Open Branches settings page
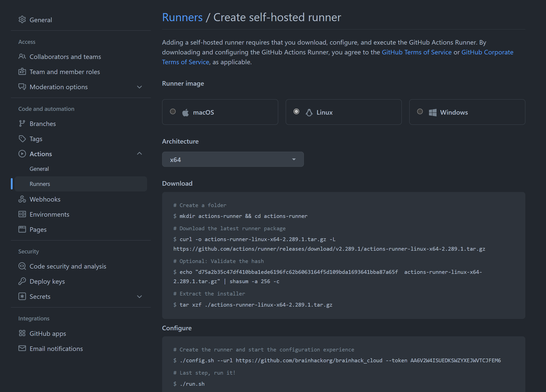This screenshot has width=546, height=392. click(x=43, y=124)
